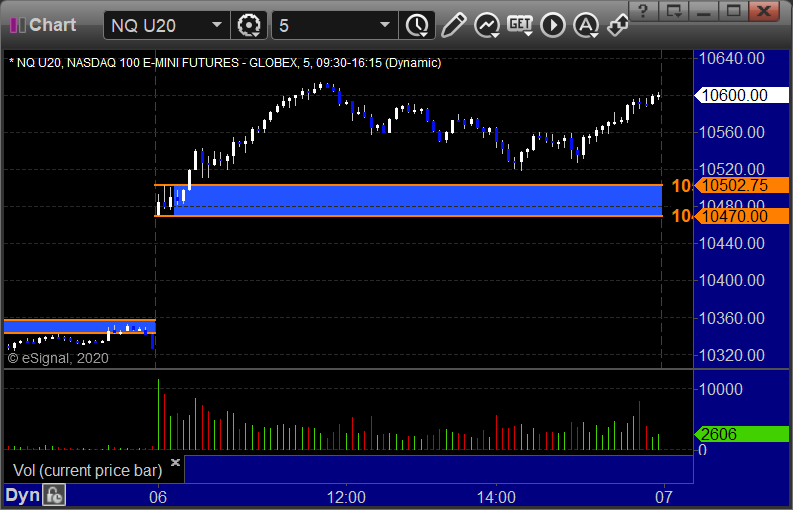Click the Chart window menu icon

pos(18,25)
